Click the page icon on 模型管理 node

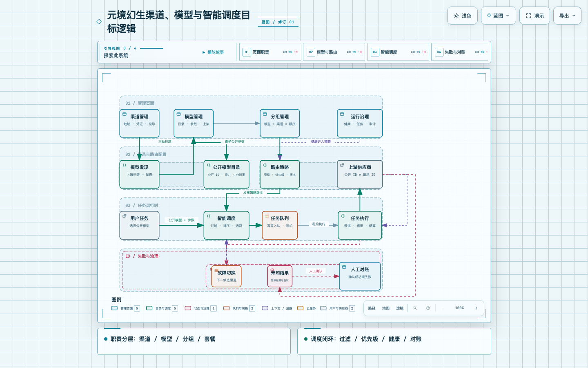click(178, 114)
